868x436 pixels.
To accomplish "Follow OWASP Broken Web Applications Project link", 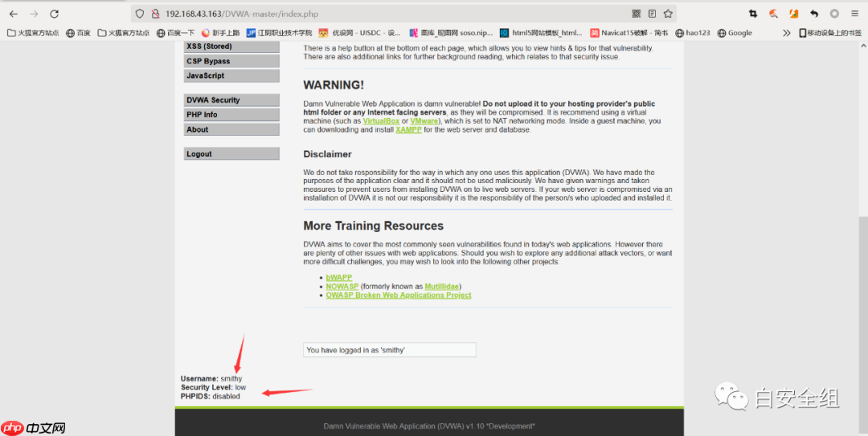I will coord(399,295).
